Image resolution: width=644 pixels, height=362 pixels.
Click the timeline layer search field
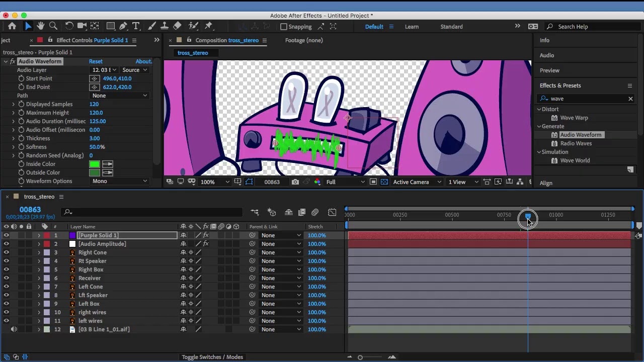click(x=151, y=212)
